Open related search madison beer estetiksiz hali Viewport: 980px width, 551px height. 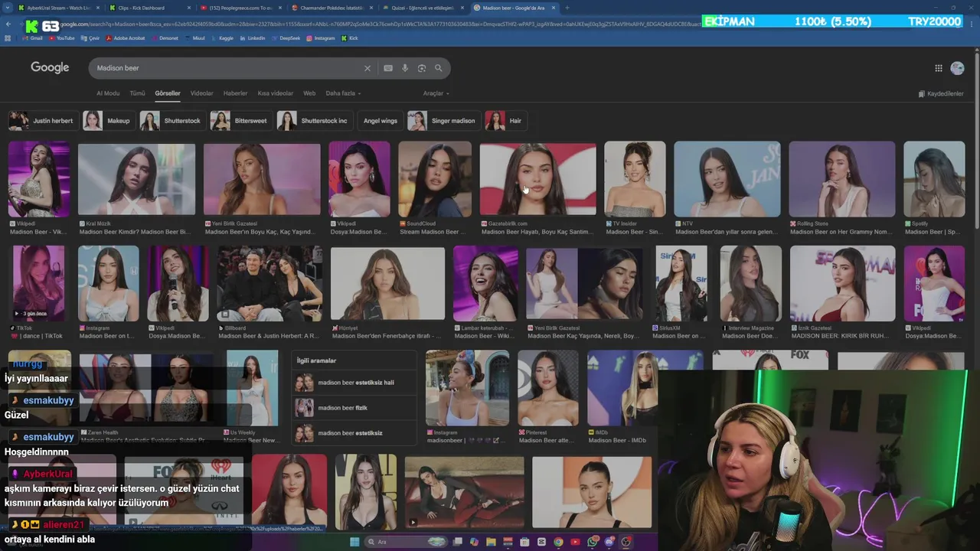354,383
